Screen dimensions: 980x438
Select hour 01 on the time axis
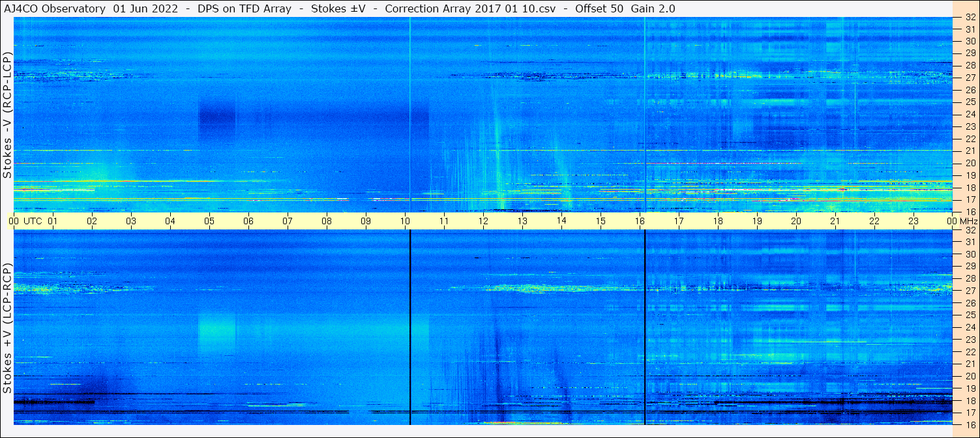53,221
